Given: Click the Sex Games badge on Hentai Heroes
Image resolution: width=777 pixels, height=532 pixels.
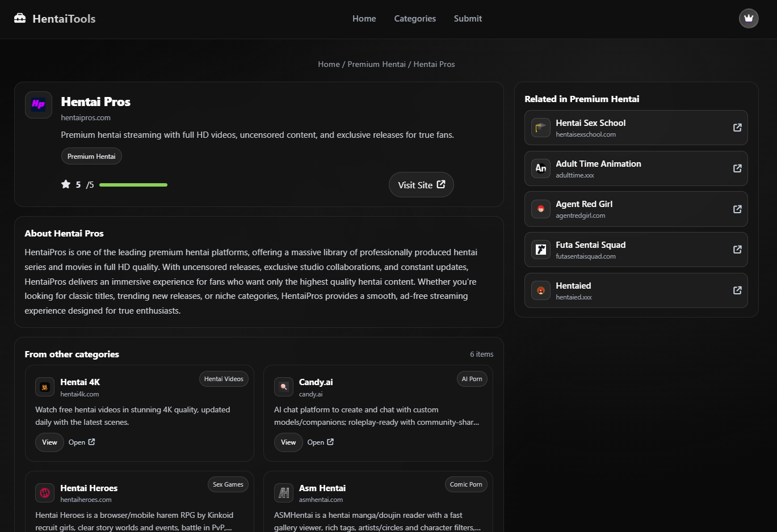Looking at the screenshot, I should (x=228, y=484).
